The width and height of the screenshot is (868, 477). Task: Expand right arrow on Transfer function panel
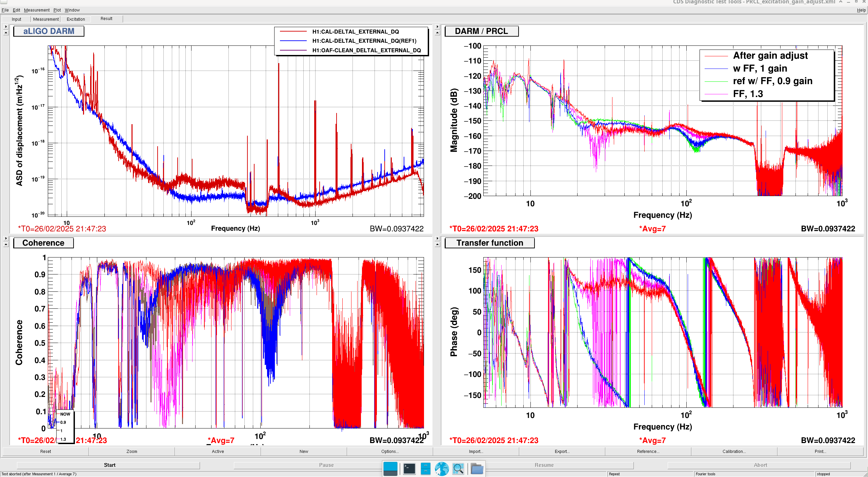point(437,238)
